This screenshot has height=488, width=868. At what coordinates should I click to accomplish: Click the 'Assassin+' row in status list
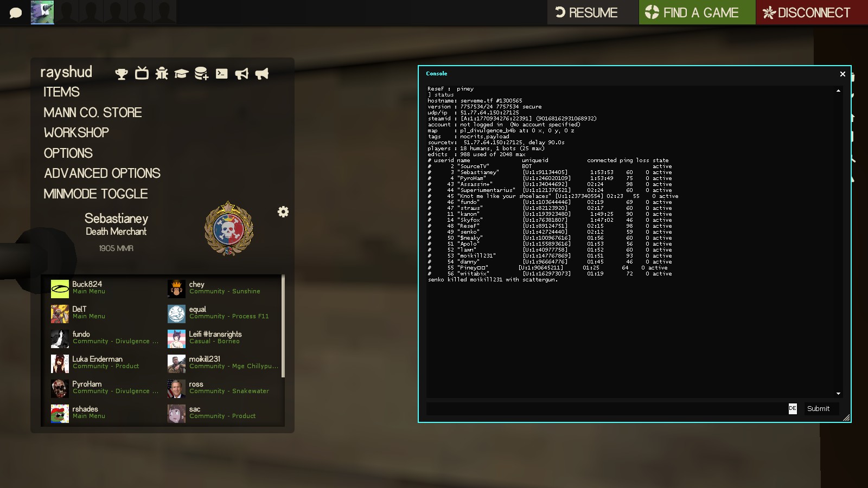[550, 184]
